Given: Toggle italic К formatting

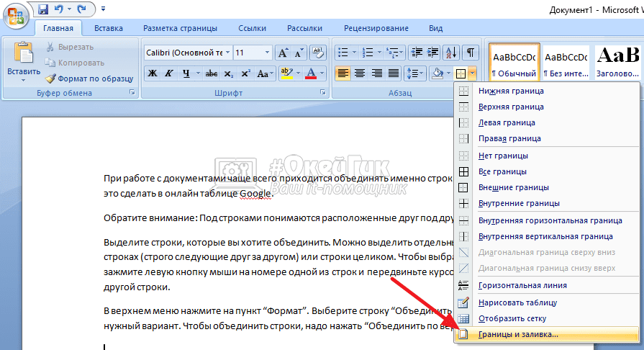Looking at the screenshot, I should 168,73.
